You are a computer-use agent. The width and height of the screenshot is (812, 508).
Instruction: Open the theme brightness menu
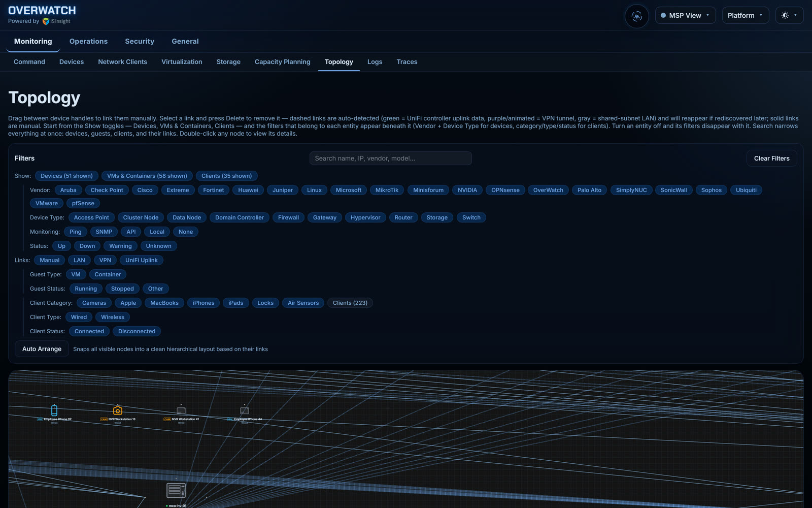click(789, 15)
